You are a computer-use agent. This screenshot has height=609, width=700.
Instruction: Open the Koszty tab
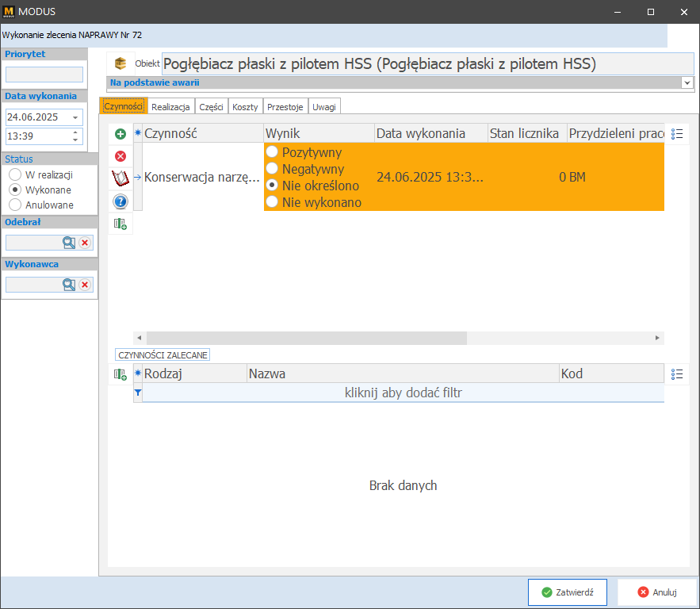click(x=245, y=106)
